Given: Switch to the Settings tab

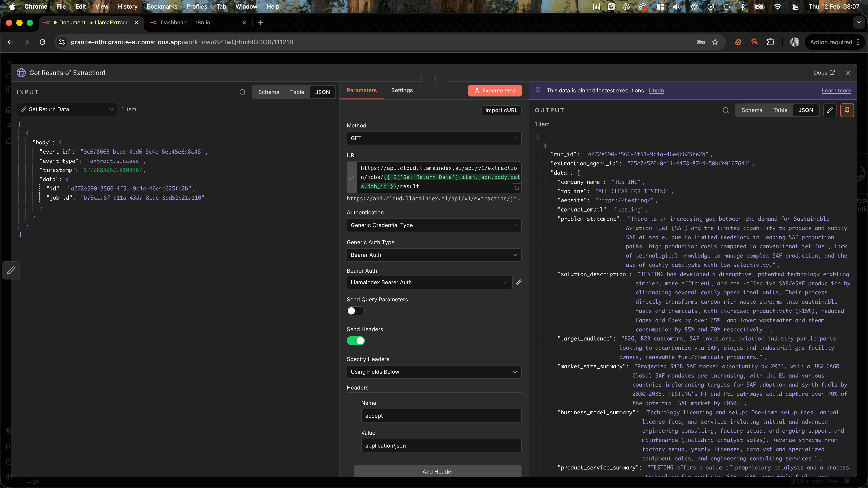Looking at the screenshot, I should (402, 90).
